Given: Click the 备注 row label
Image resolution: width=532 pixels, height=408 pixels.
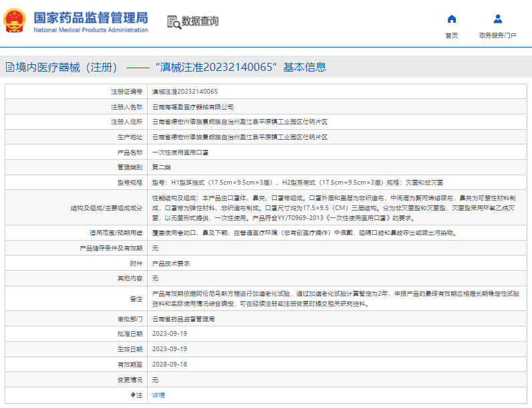Looking at the screenshot, I should point(136,299).
